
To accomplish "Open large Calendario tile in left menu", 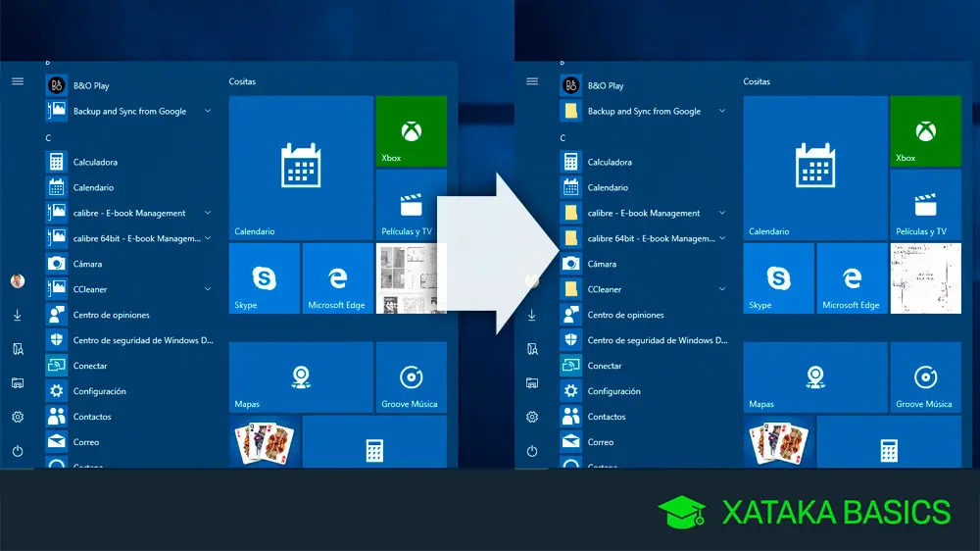I will (301, 168).
